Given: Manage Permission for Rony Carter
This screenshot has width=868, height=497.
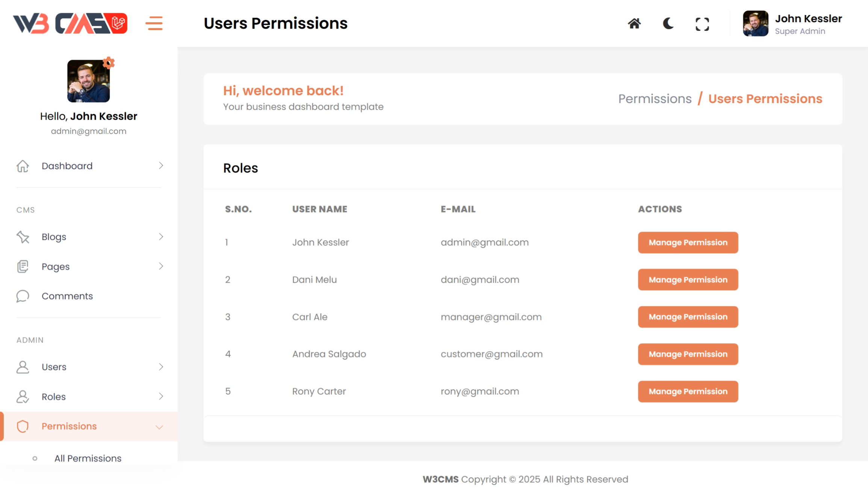Looking at the screenshot, I should click(688, 391).
